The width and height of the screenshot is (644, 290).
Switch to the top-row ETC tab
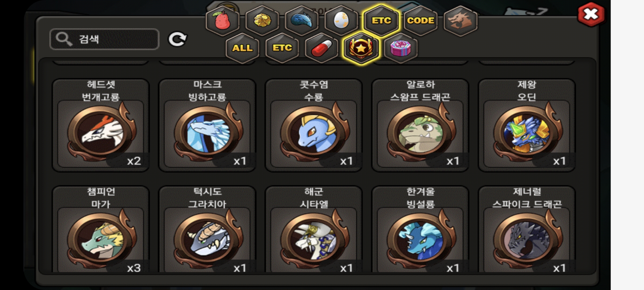(x=381, y=21)
